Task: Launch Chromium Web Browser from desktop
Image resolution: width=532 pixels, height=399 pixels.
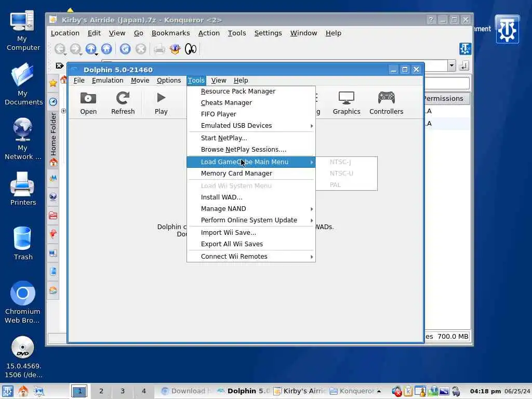Action: tap(22, 302)
